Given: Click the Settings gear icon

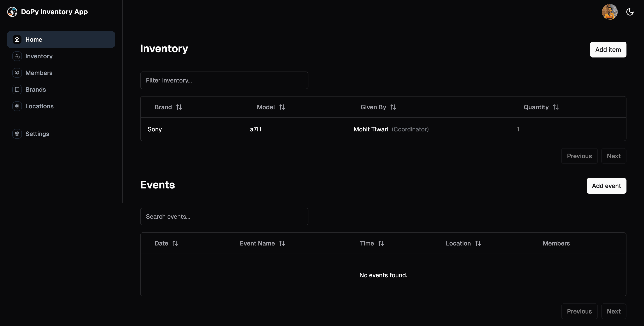Looking at the screenshot, I should tap(17, 134).
